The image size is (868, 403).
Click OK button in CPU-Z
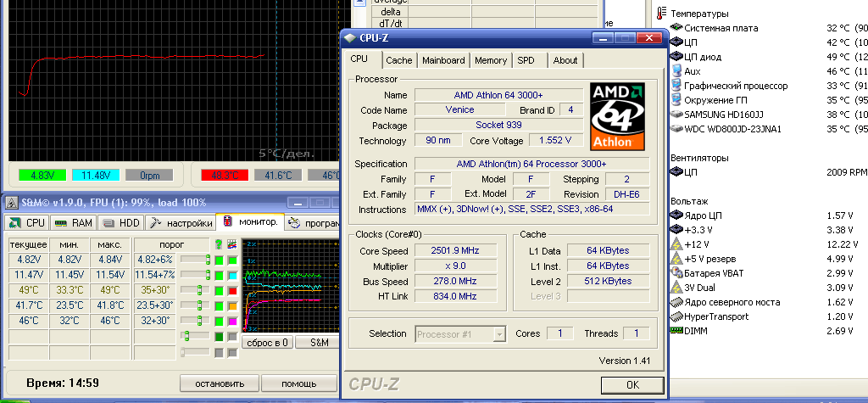click(x=632, y=384)
